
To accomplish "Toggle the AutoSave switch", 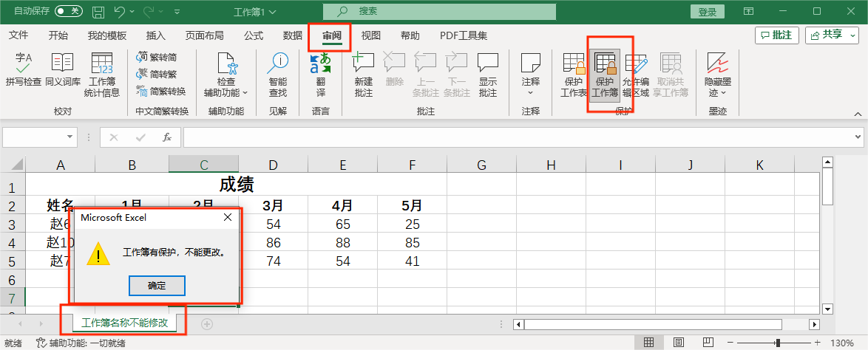I will click(x=69, y=11).
